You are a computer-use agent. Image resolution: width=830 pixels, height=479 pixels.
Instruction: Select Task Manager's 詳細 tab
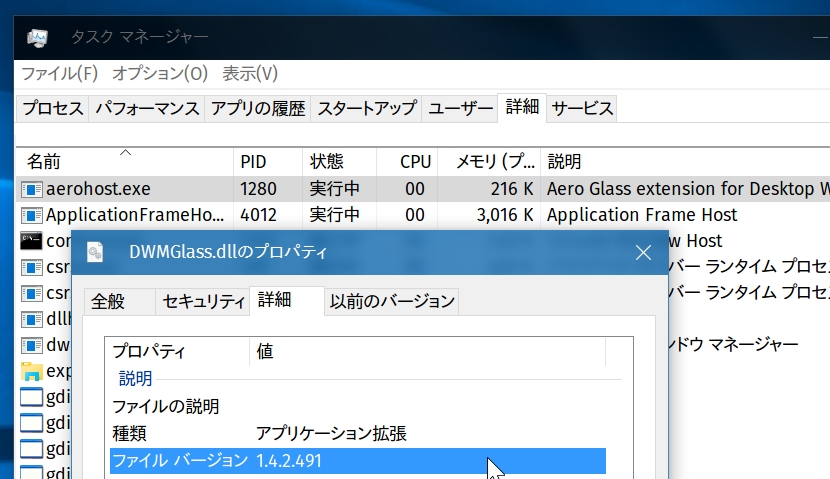522,107
